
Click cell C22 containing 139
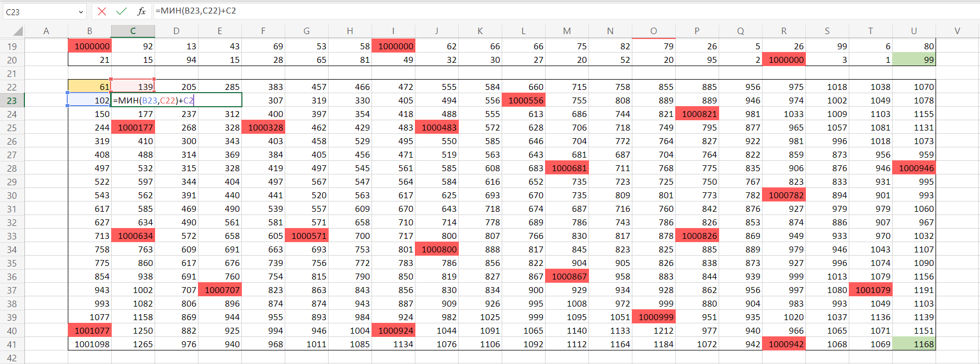tap(133, 87)
